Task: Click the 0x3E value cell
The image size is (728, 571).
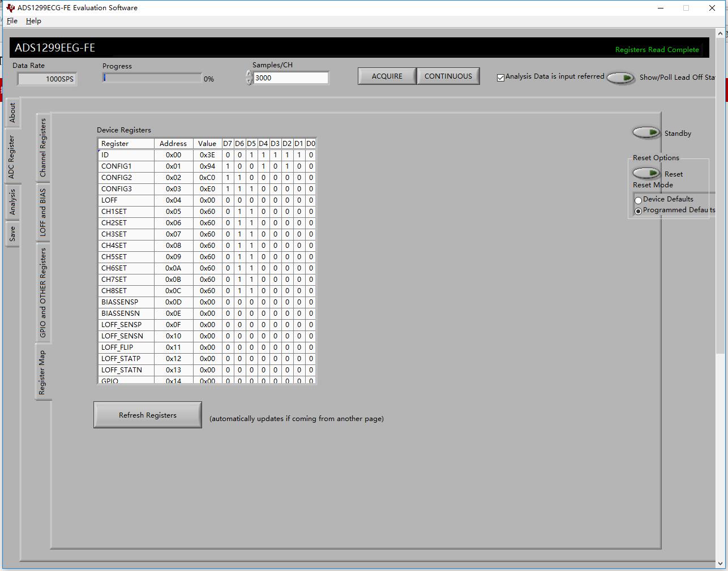Action: click(207, 154)
